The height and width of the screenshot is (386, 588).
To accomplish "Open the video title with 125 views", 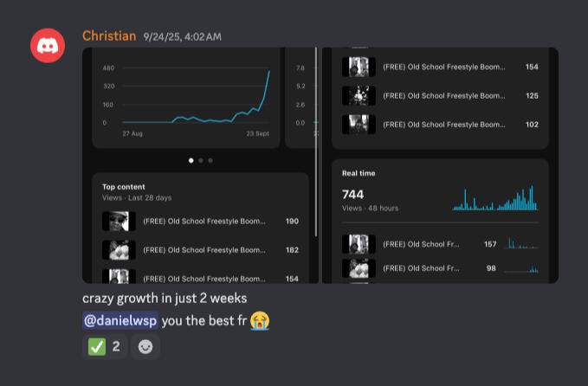I will point(443,95).
